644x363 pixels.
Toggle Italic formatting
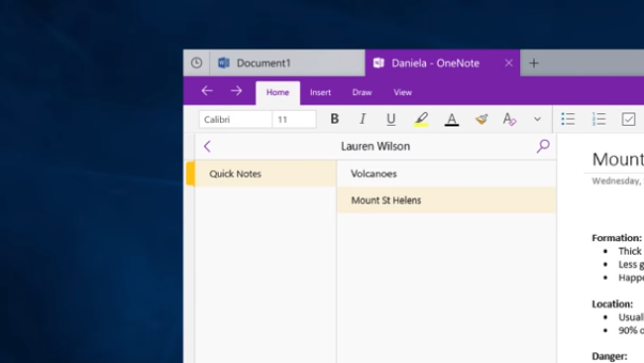click(363, 119)
